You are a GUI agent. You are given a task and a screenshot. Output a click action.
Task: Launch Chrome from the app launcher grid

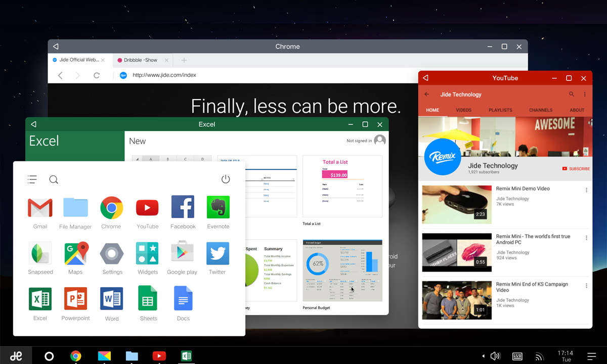[111, 208]
